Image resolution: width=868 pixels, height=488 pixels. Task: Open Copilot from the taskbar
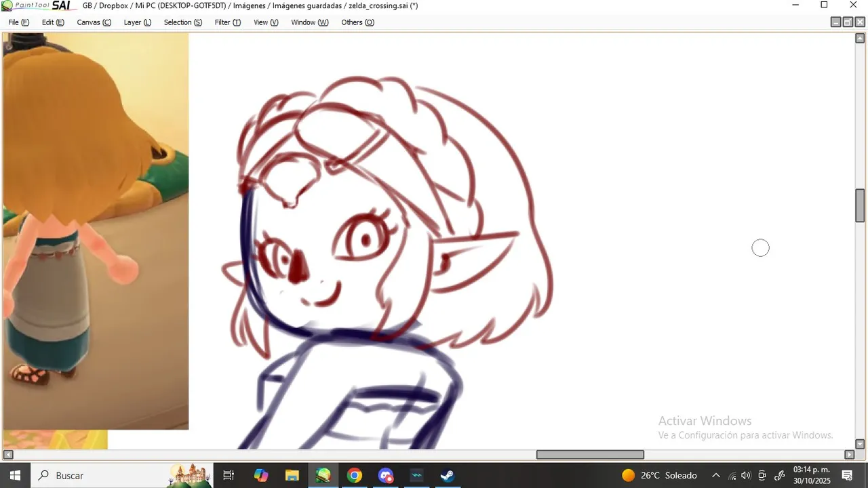pyautogui.click(x=261, y=475)
